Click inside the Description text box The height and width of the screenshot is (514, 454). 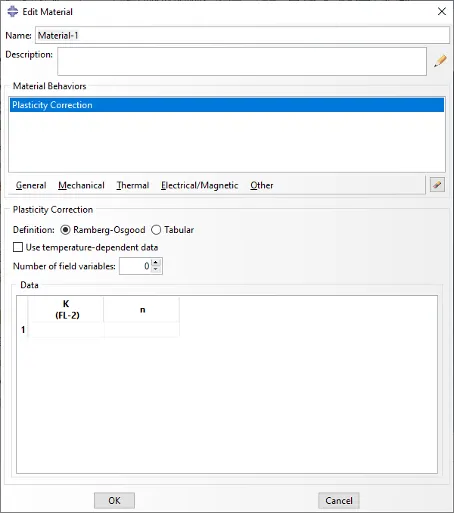tap(242, 61)
